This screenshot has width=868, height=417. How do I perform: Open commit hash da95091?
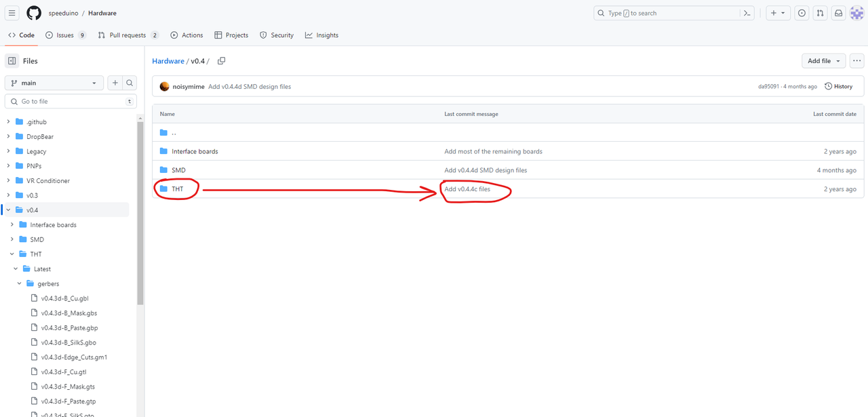(x=770, y=87)
